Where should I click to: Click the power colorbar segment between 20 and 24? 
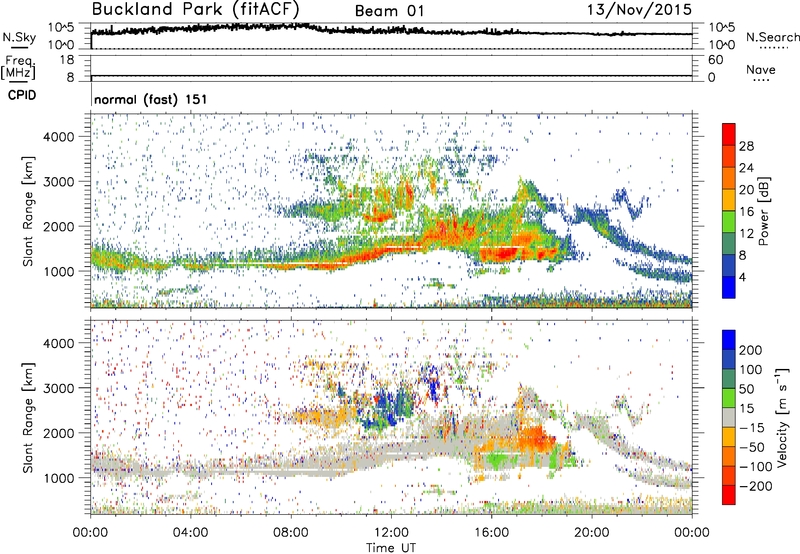[x=729, y=178]
